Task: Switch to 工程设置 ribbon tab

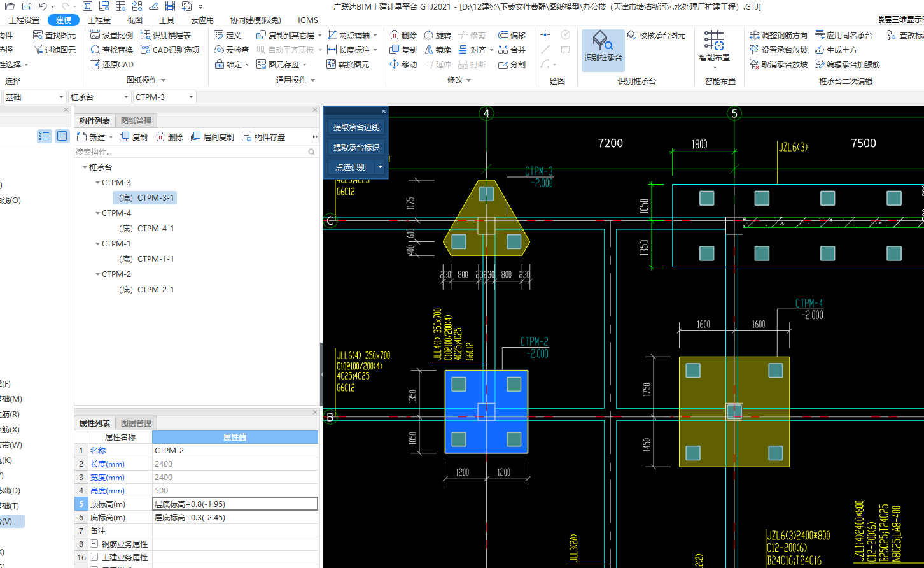Action: coord(24,20)
